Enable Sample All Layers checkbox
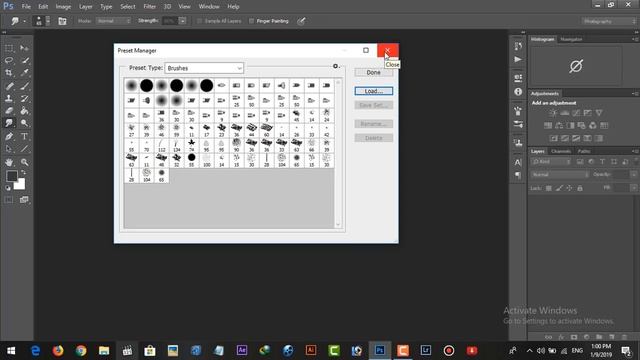640x360 pixels. pos(200,21)
